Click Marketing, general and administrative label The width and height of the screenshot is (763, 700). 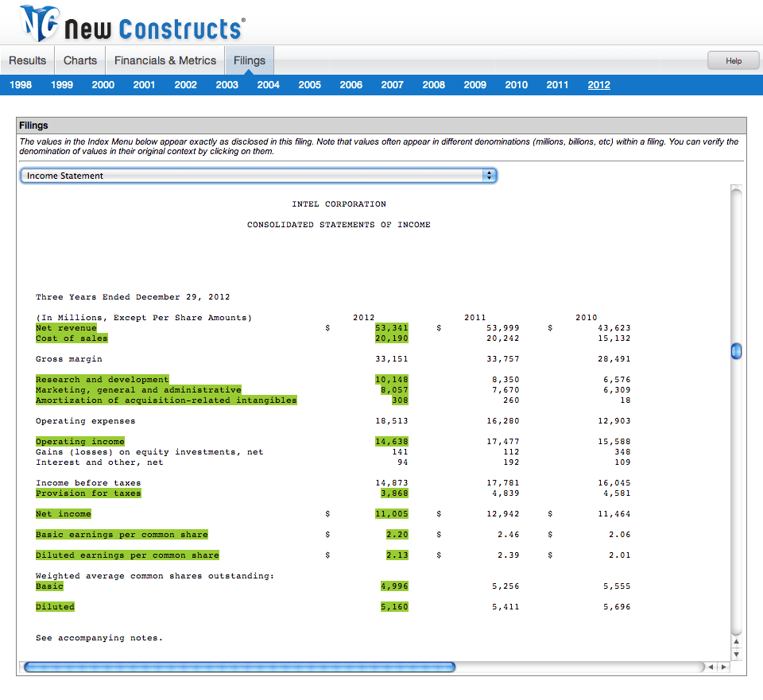[x=138, y=389]
